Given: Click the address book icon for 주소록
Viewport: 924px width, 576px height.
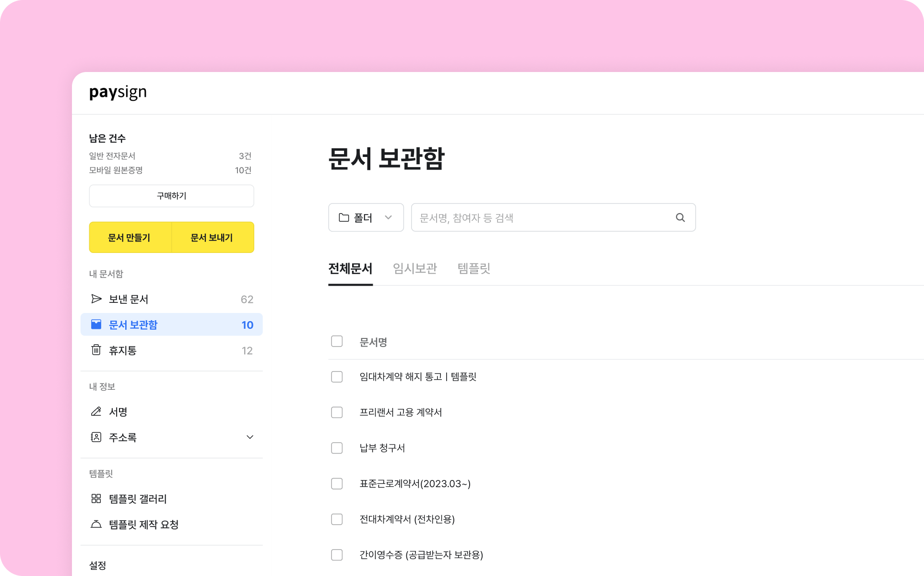Looking at the screenshot, I should 96,437.
